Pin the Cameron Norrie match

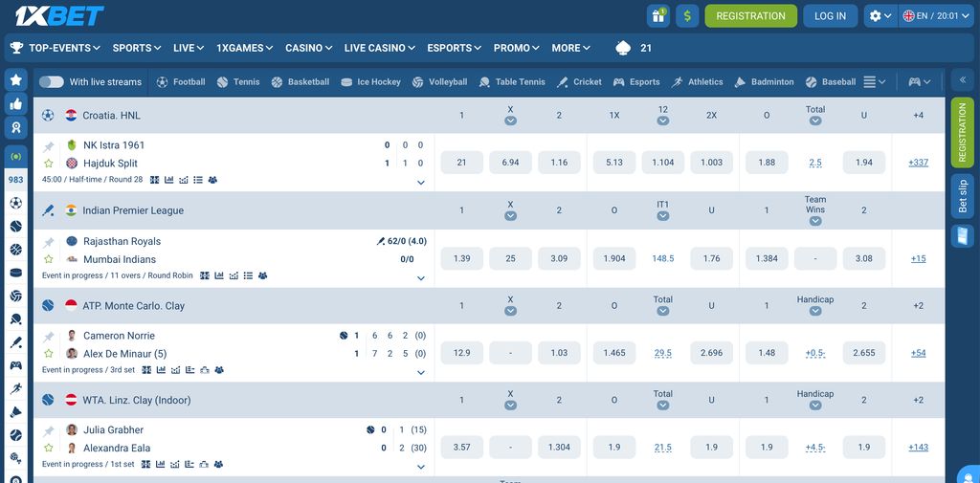coord(48,337)
